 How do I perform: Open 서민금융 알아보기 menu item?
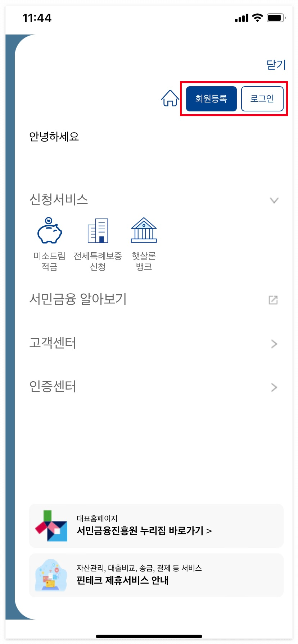78,299
